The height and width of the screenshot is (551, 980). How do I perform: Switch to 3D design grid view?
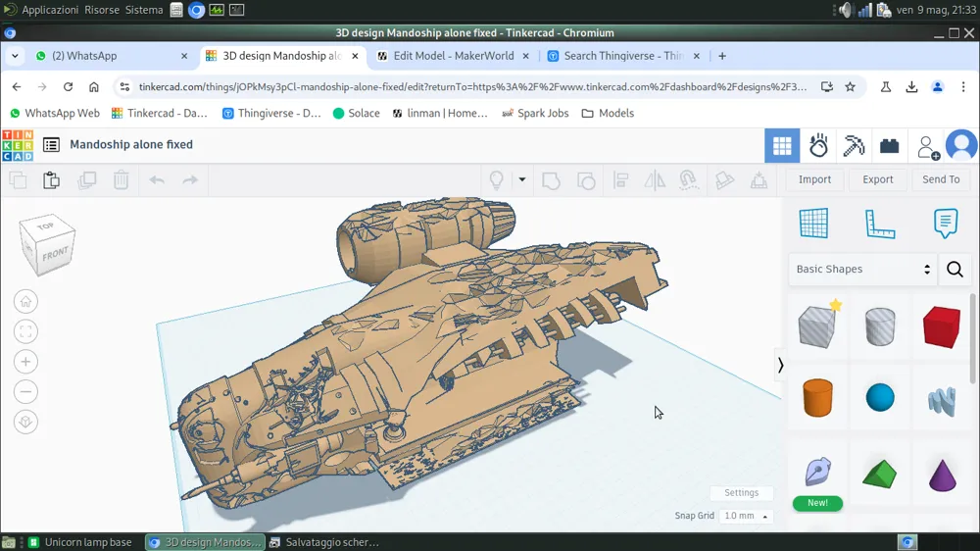point(782,146)
